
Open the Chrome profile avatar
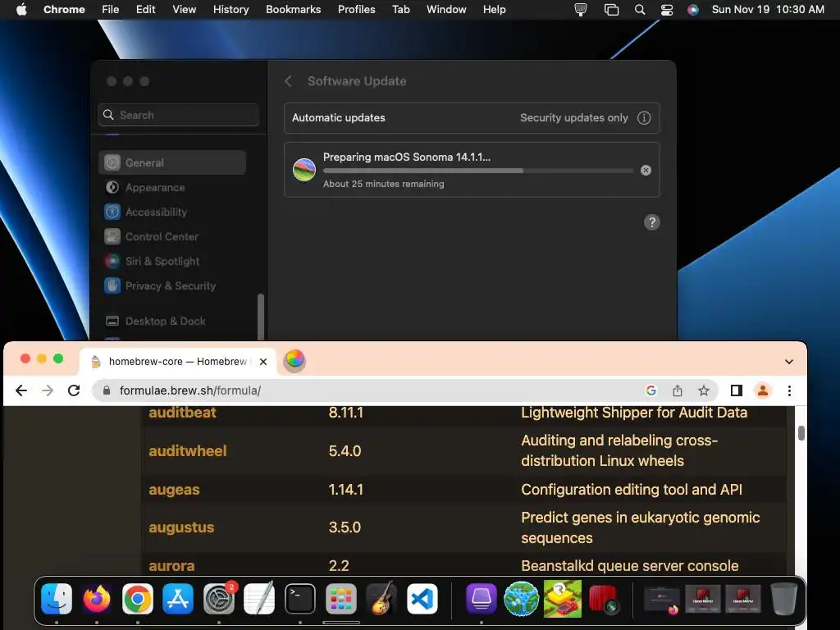pos(763,390)
